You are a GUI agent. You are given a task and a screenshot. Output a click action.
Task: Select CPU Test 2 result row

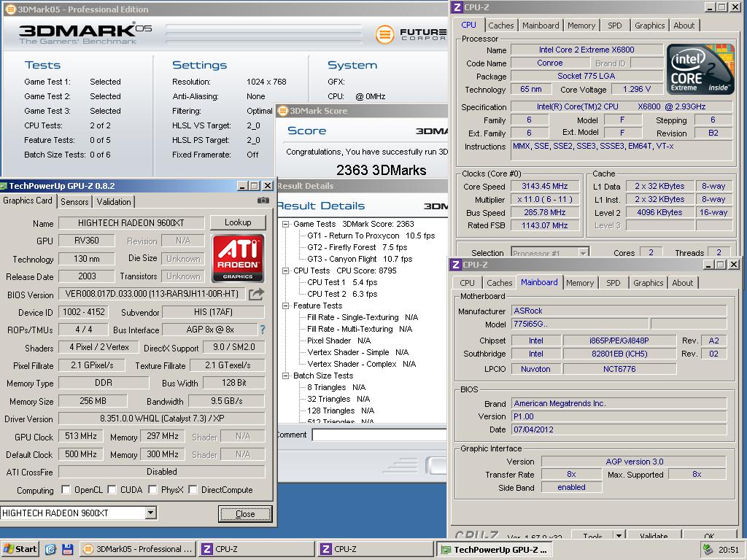tap(342, 294)
